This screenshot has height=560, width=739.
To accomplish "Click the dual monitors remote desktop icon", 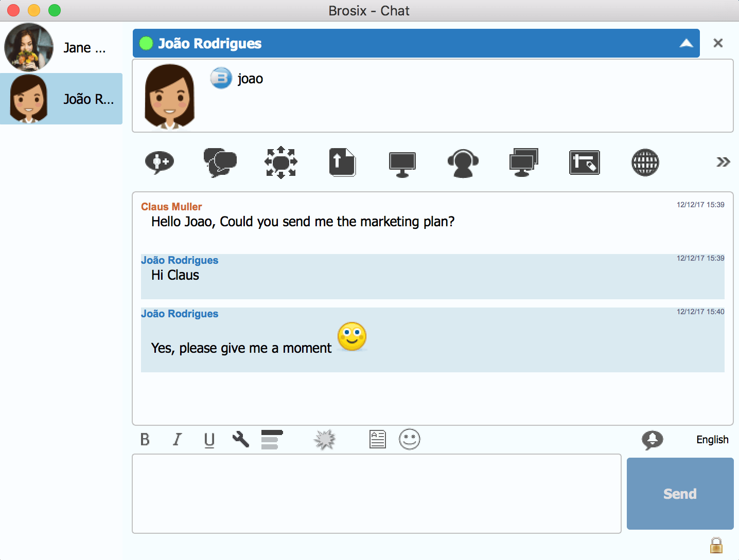I will 523,162.
